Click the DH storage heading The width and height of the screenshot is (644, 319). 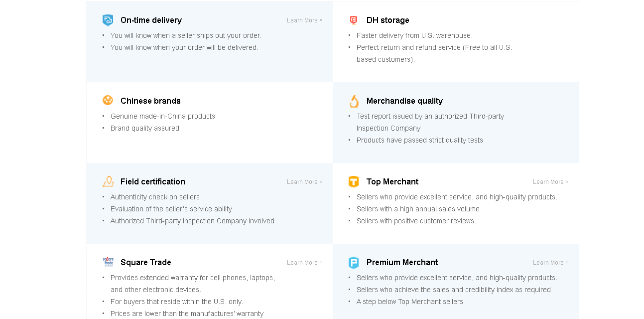click(387, 20)
